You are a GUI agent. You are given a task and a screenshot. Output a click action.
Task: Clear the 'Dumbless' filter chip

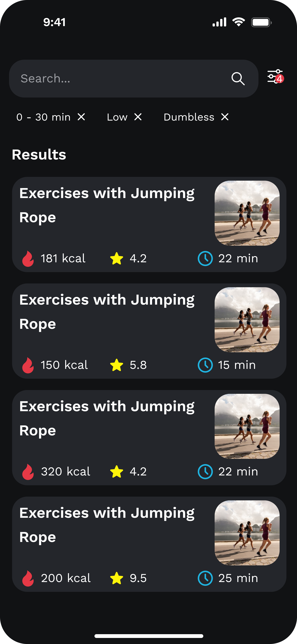tap(224, 117)
